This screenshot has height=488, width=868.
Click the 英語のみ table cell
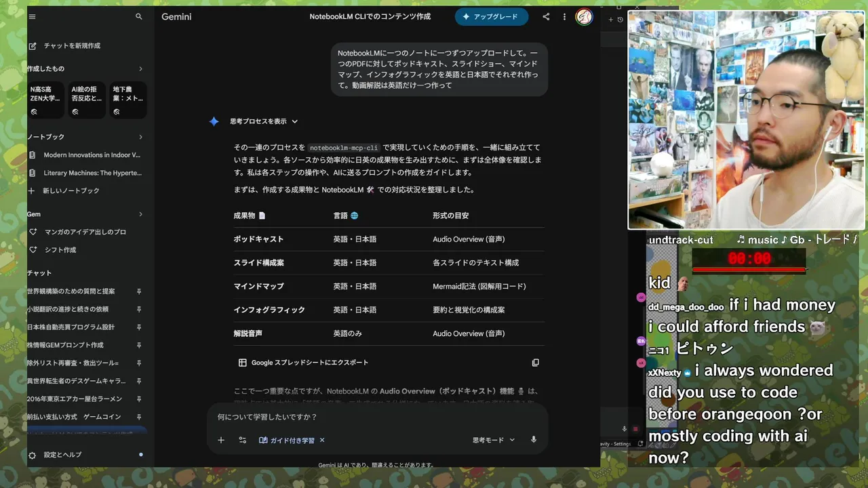click(x=347, y=333)
